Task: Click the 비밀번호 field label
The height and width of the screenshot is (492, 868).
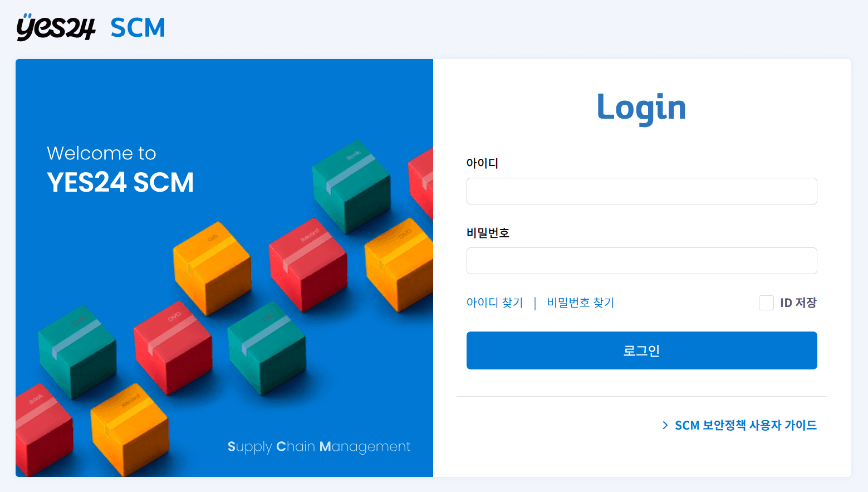Action: (488, 233)
